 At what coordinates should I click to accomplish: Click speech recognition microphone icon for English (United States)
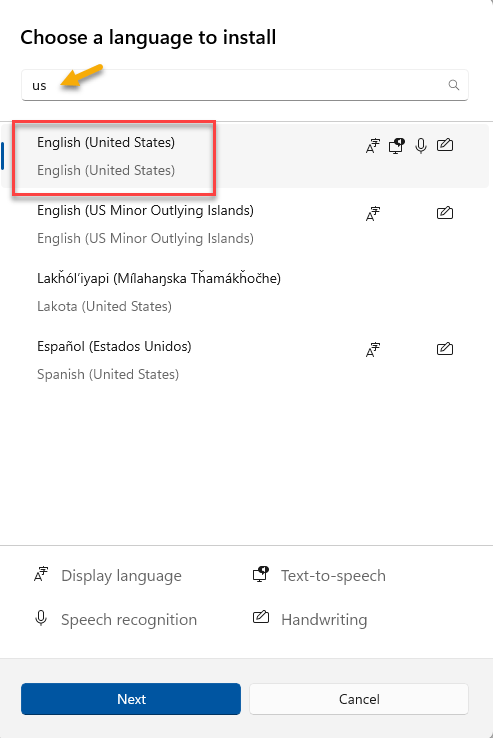click(421, 146)
